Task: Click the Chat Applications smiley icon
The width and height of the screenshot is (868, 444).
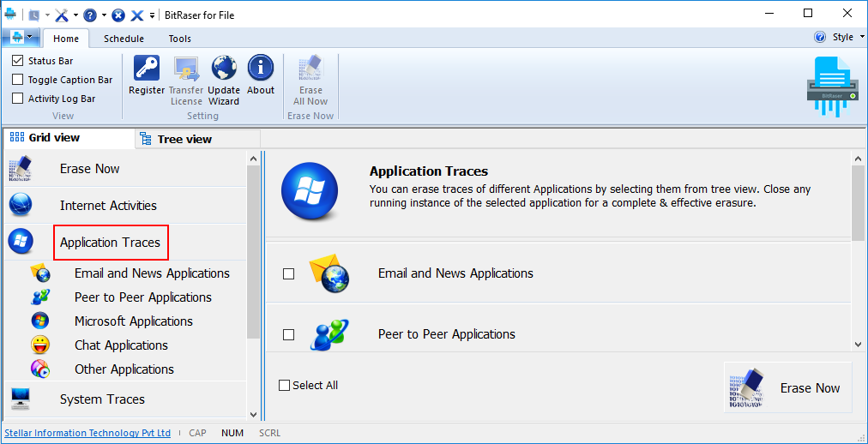Action: tap(40, 345)
